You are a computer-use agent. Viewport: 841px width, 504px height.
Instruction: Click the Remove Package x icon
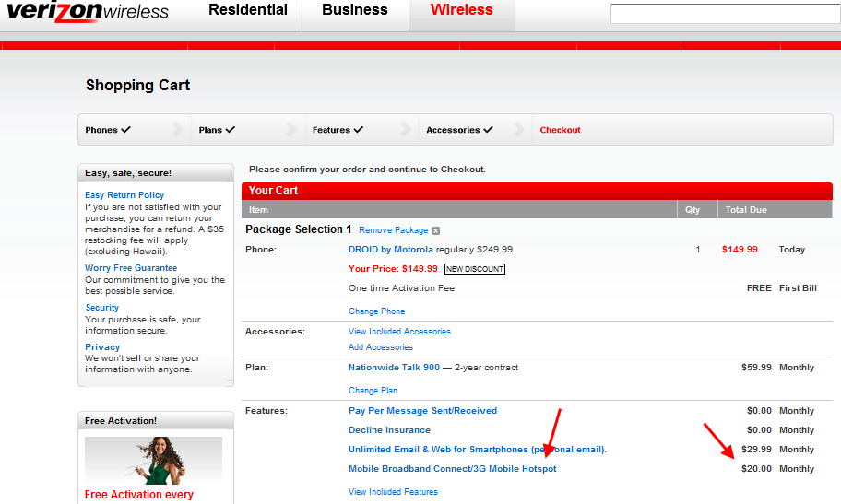coord(436,230)
